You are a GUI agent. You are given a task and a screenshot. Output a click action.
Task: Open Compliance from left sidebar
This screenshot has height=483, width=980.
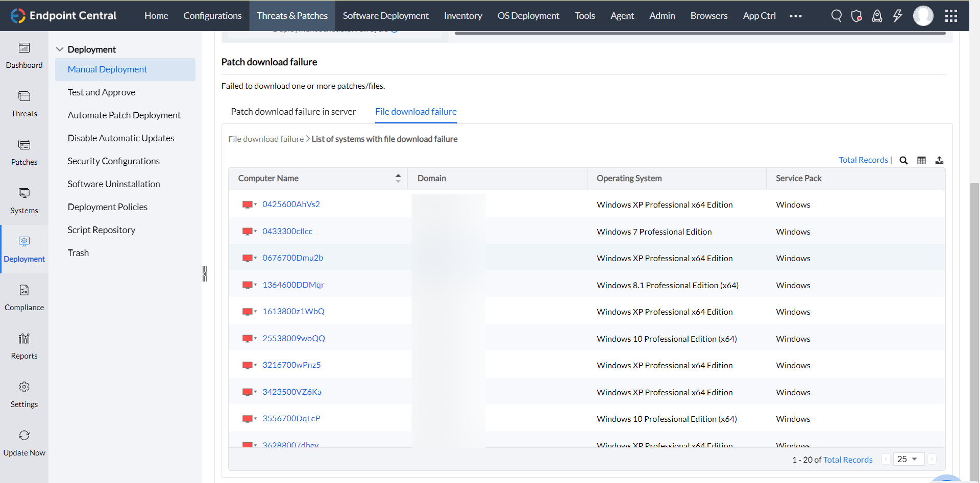(24, 298)
